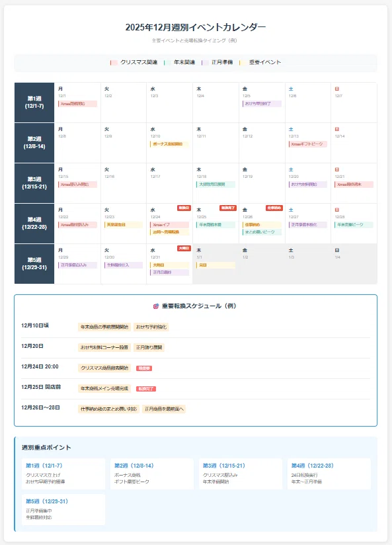Click the 週別重点ポイント heading
This screenshot has width=392, height=545.
tap(46, 448)
